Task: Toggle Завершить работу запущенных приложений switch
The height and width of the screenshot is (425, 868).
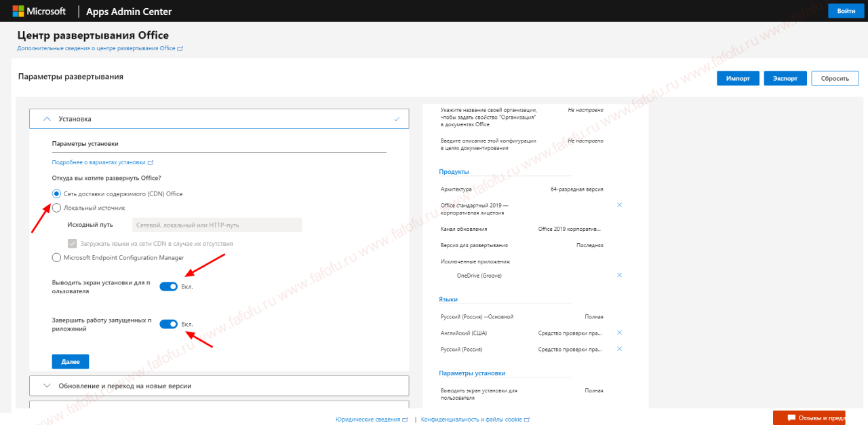Action: click(x=168, y=324)
